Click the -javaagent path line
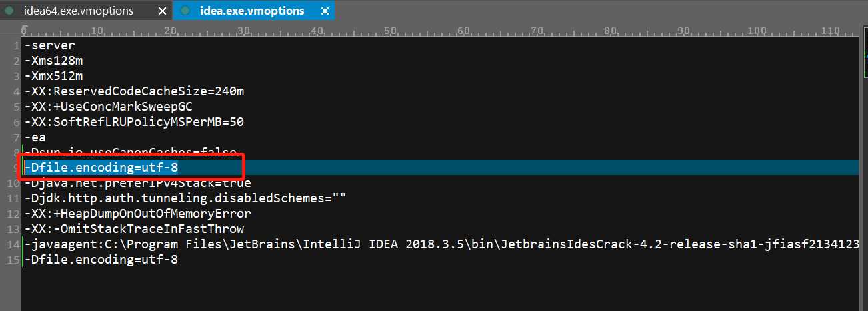 pos(441,244)
